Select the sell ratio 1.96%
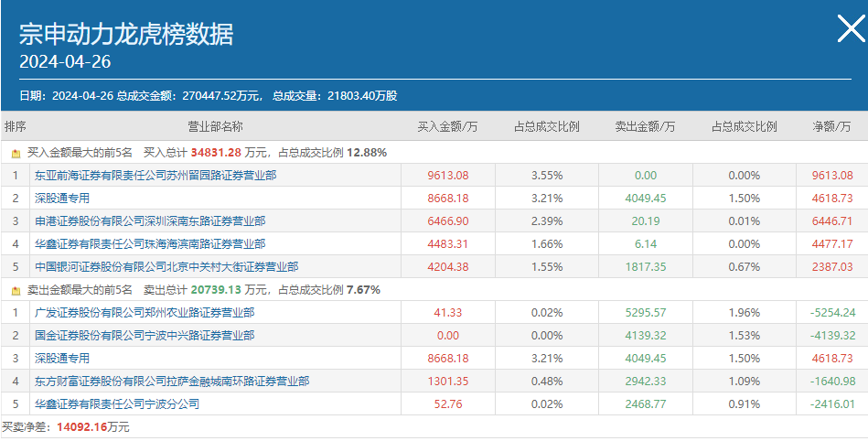Image resolution: width=868 pixels, height=441 pixels. tap(745, 313)
